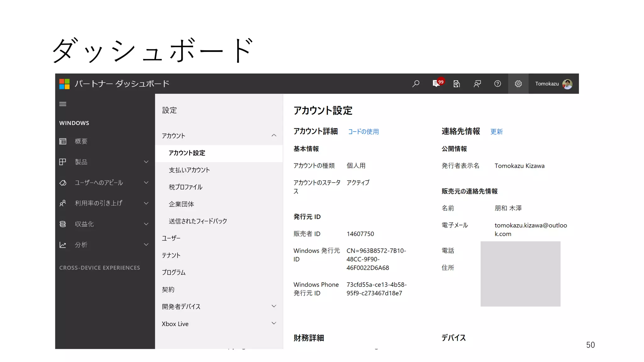Select 支払いアカウント menu item
Image resolution: width=644 pixels, height=362 pixels.
tap(189, 170)
